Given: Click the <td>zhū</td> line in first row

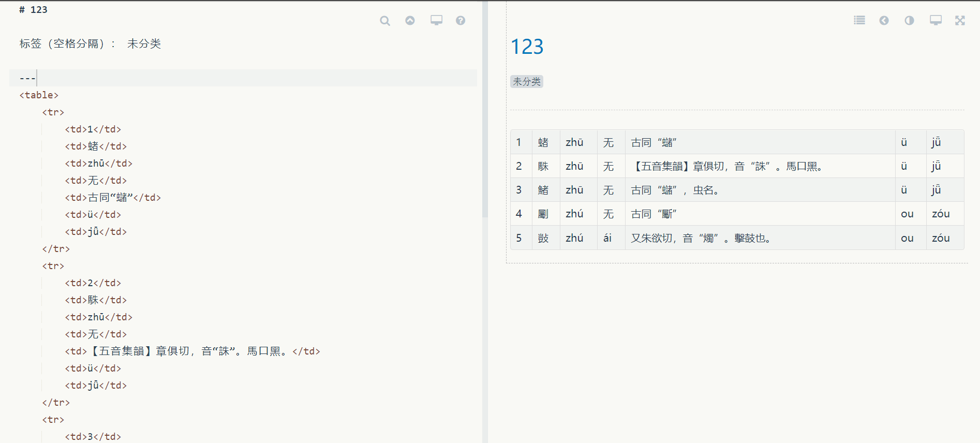Looking at the screenshot, I should 98,164.
